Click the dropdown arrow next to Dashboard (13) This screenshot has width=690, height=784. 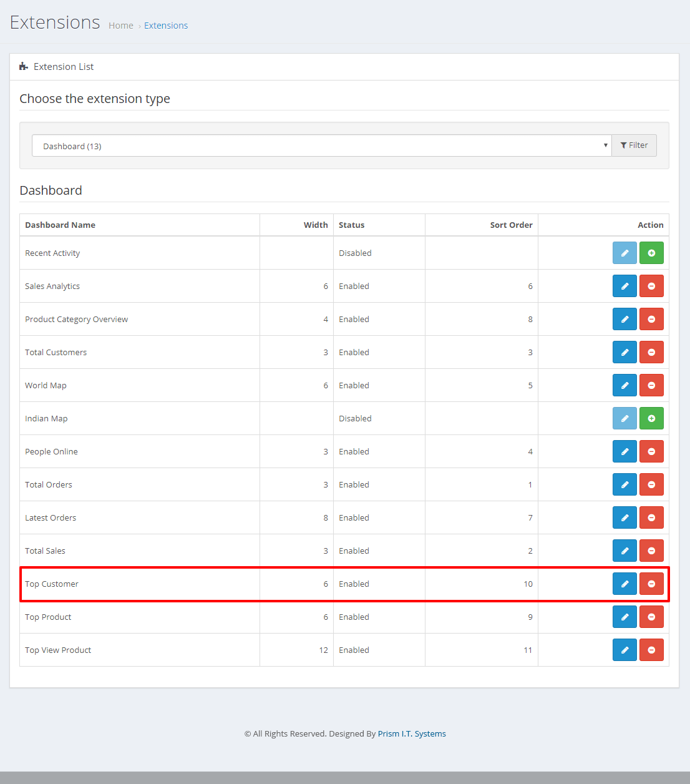pyautogui.click(x=605, y=145)
